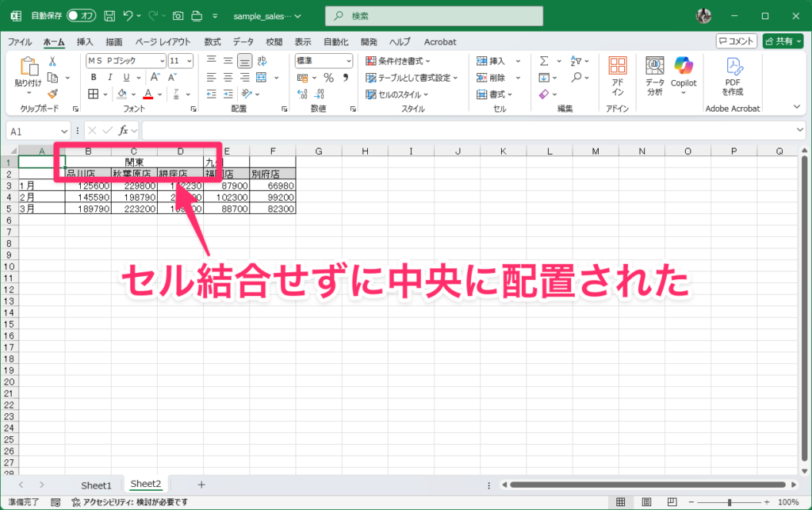Open Copilot from the ribbon
Viewport: 812px width, 510px height.
pos(683,71)
